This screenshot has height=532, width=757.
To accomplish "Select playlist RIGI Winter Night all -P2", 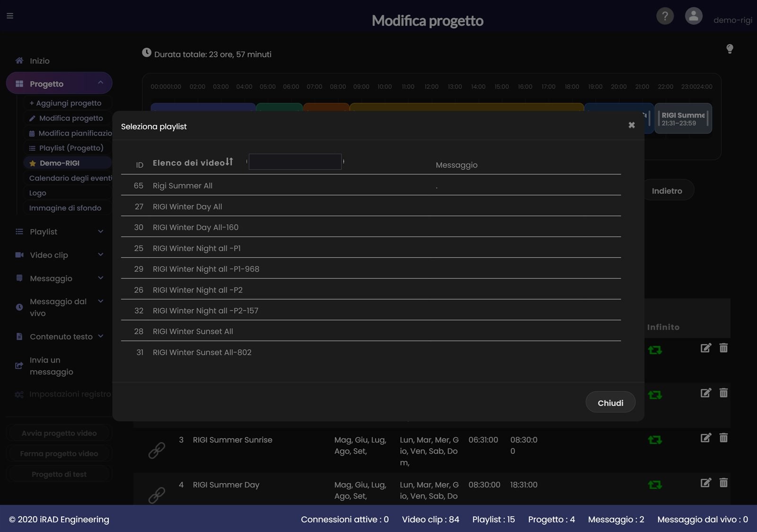I will (371, 289).
